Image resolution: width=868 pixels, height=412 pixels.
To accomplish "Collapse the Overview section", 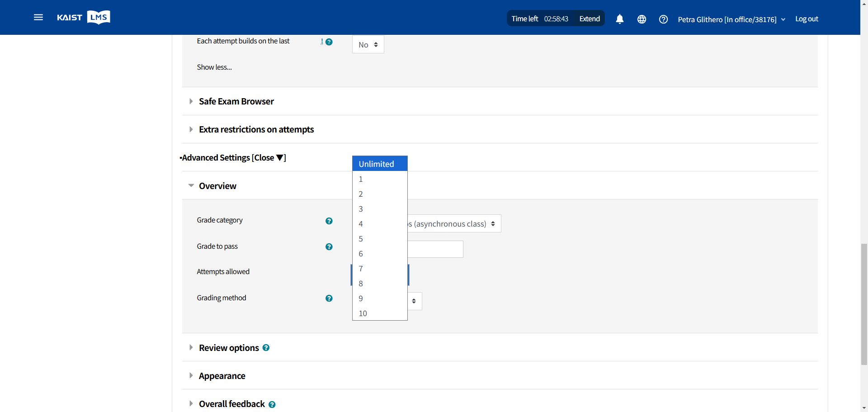I will [217, 186].
